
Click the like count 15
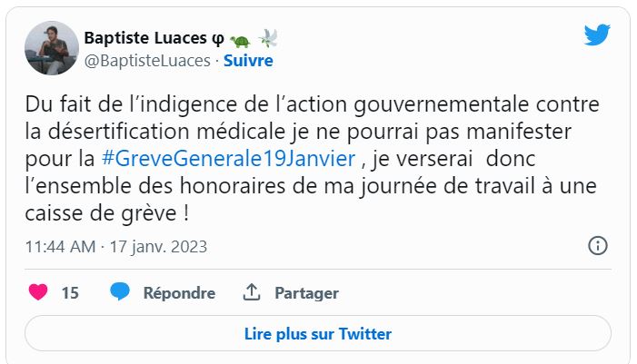point(70,292)
